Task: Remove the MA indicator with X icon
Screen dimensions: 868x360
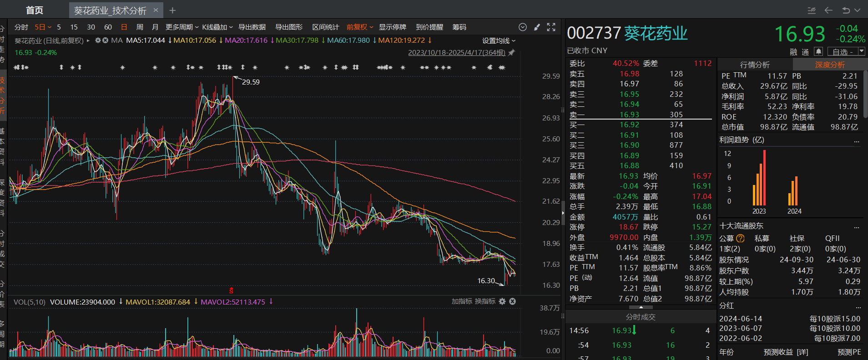Action: pyautogui.click(x=105, y=40)
